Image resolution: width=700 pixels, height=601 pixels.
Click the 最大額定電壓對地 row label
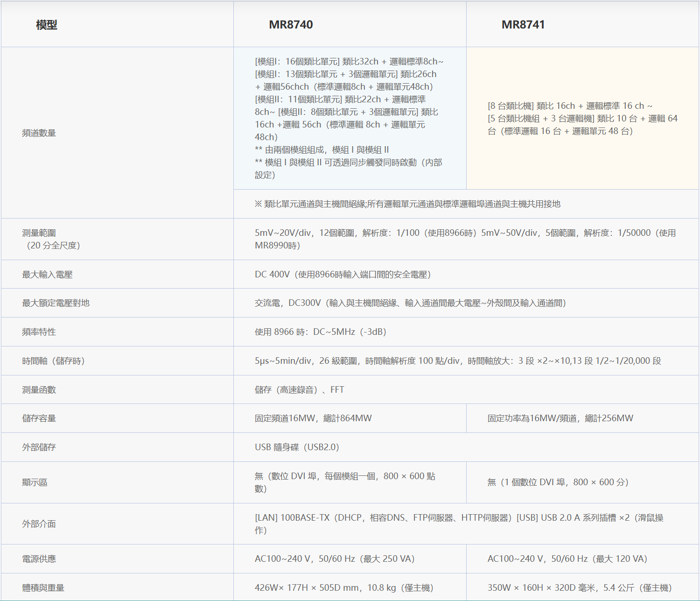tap(56, 303)
